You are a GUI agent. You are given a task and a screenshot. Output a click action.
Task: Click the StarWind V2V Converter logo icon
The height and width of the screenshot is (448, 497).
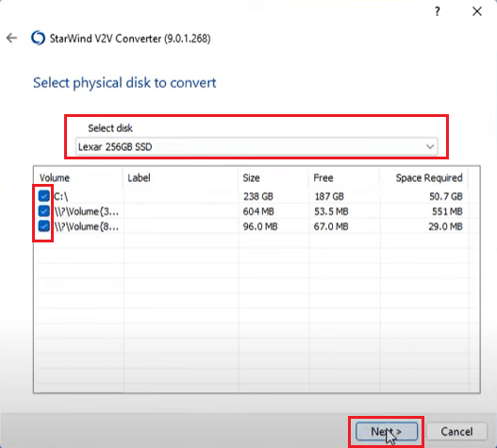click(38, 38)
